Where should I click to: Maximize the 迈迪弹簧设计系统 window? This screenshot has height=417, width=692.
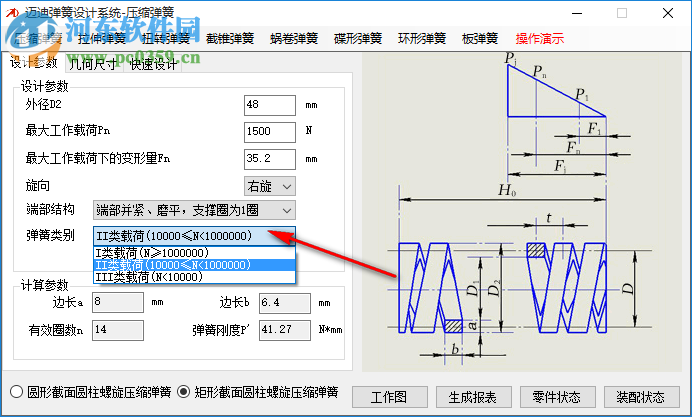pos(622,13)
